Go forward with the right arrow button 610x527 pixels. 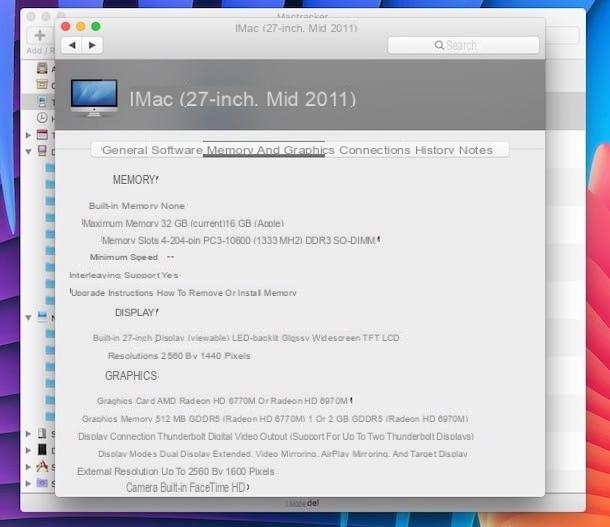click(x=92, y=45)
